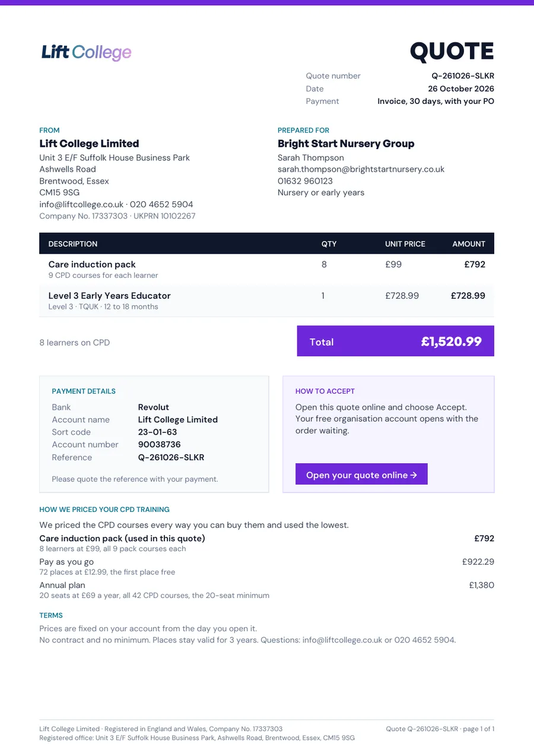This screenshot has height=756, width=534.
Task: Click the Bright Start Nursery Group heading
Action: (x=346, y=144)
